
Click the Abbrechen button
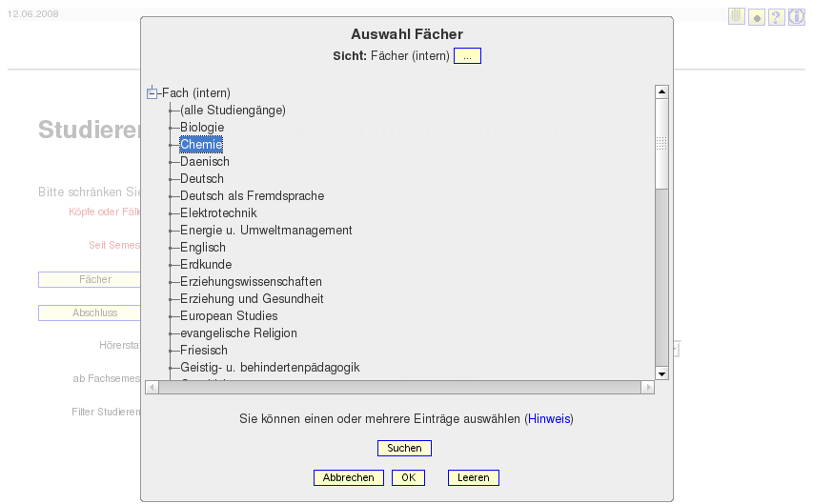pyautogui.click(x=349, y=477)
